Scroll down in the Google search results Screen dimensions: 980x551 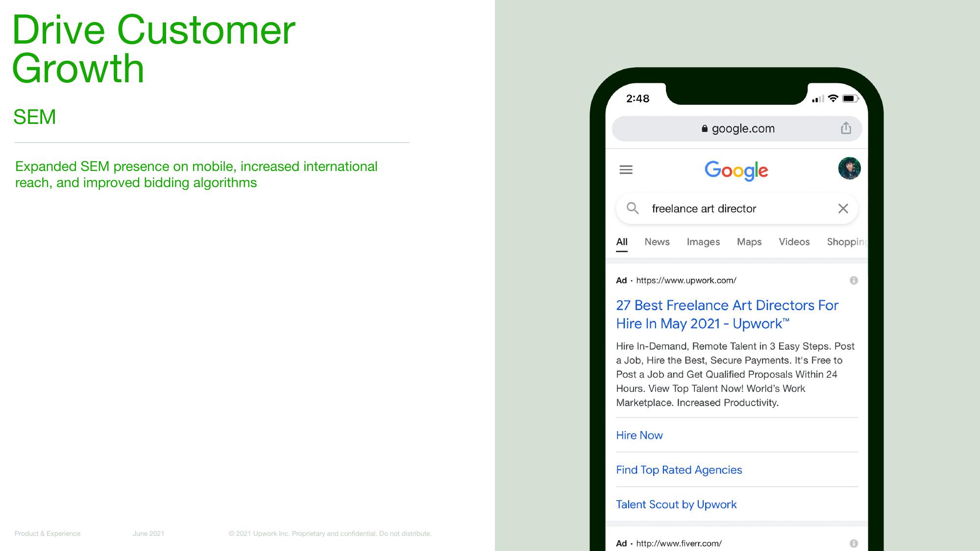(x=735, y=404)
